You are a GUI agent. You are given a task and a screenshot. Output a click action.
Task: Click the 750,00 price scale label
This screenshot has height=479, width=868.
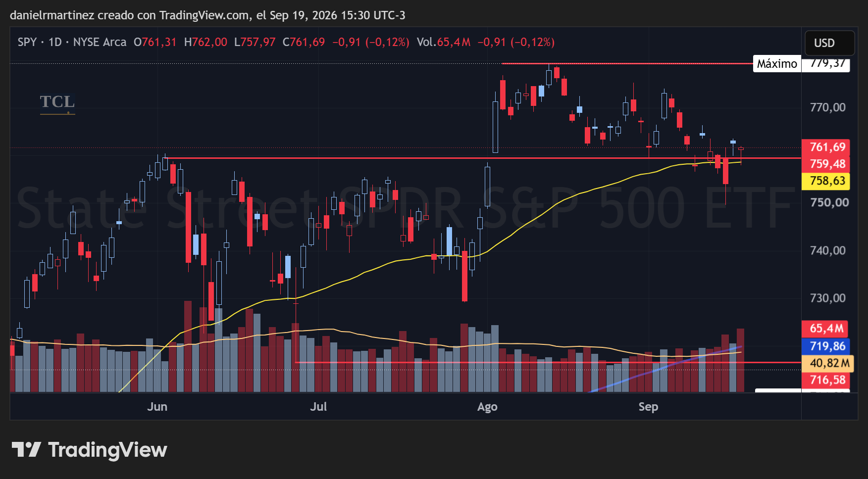click(829, 202)
